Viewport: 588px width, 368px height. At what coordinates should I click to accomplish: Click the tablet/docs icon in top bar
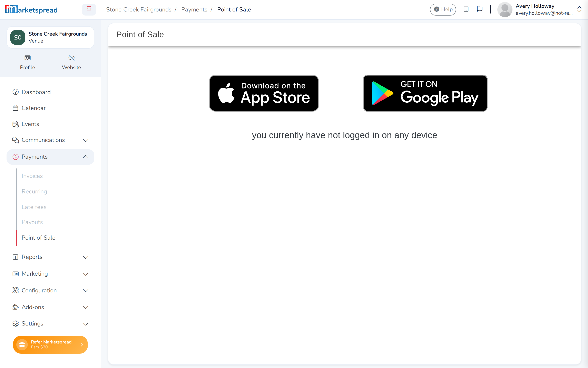466,9
